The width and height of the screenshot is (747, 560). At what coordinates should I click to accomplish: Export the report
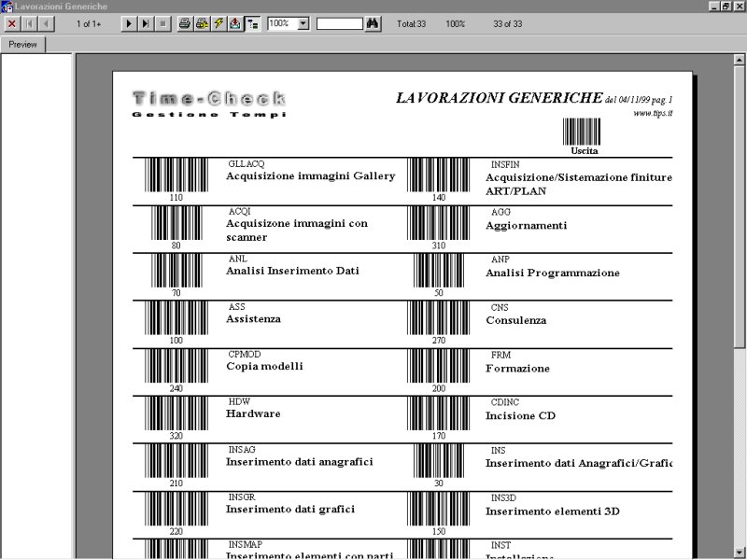pyautogui.click(x=235, y=24)
